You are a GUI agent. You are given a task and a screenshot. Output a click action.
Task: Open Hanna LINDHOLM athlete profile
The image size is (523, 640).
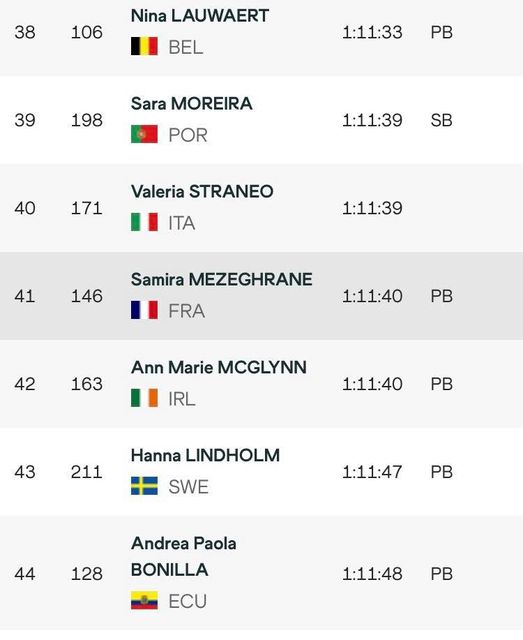pyautogui.click(x=205, y=456)
